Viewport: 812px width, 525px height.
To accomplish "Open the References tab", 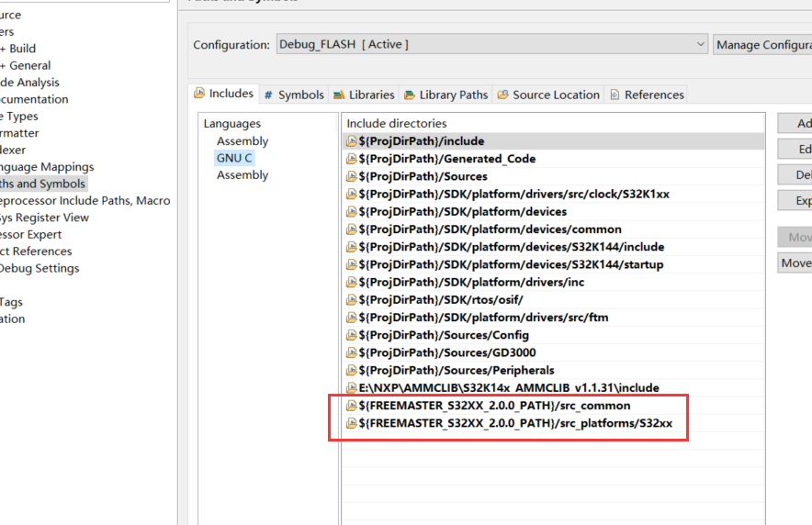I will click(x=647, y=95).
